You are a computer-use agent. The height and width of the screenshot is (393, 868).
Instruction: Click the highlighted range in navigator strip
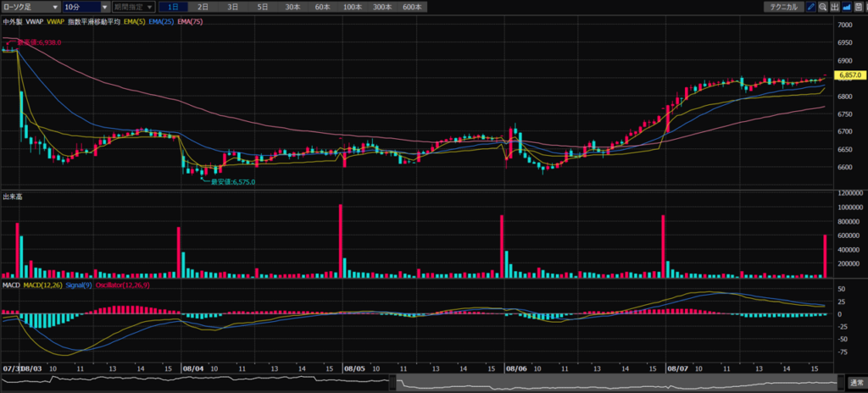[x=617, y=383]
